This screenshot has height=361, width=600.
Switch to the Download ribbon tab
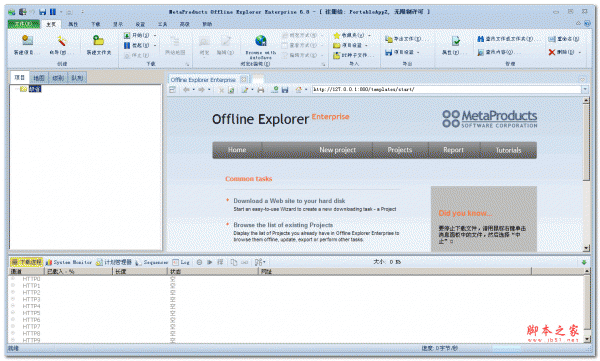[x=96, y=24]
